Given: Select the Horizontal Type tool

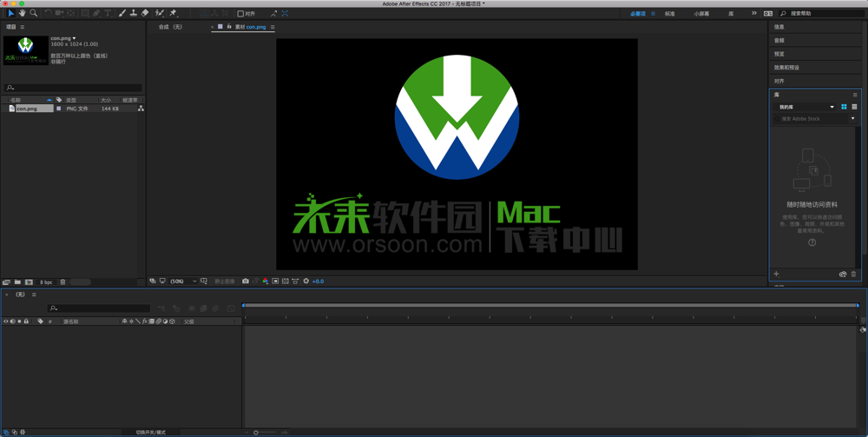Looking at the screenshot, I should (108, 13).
